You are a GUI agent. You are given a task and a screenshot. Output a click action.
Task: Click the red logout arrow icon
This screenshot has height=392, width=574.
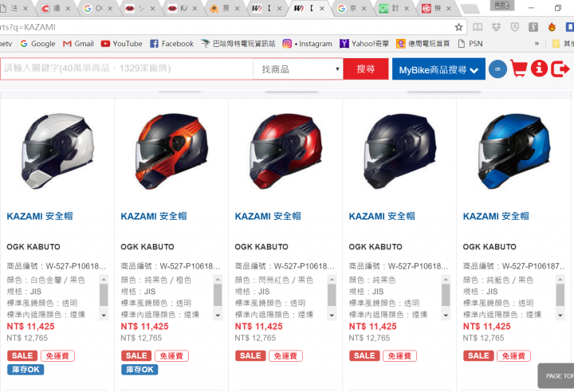click(560, 69)
